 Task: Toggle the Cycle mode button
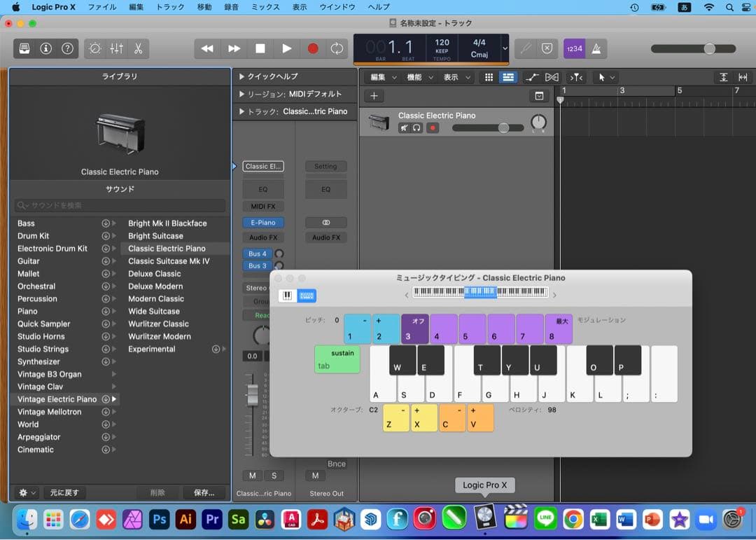pos(337,48)
